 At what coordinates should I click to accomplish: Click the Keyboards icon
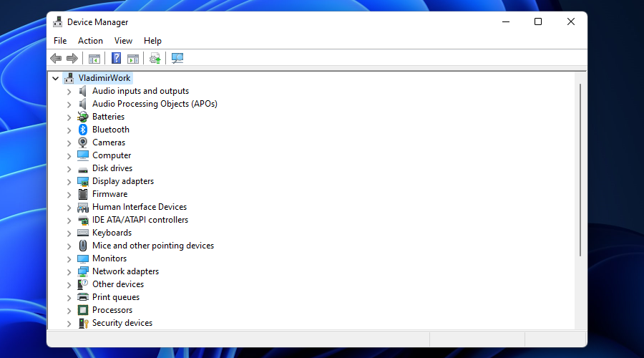(83, 233)
